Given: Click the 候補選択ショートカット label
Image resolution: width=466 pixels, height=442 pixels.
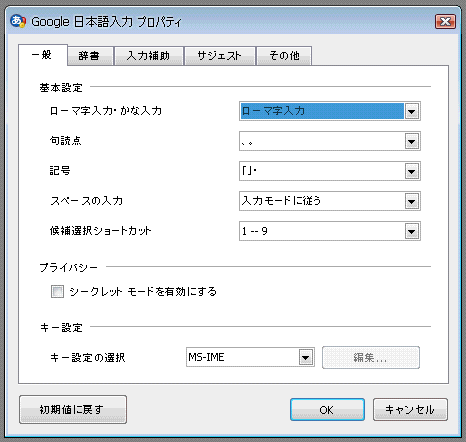Looking at the screenshot, I should (x=100, y=231).
